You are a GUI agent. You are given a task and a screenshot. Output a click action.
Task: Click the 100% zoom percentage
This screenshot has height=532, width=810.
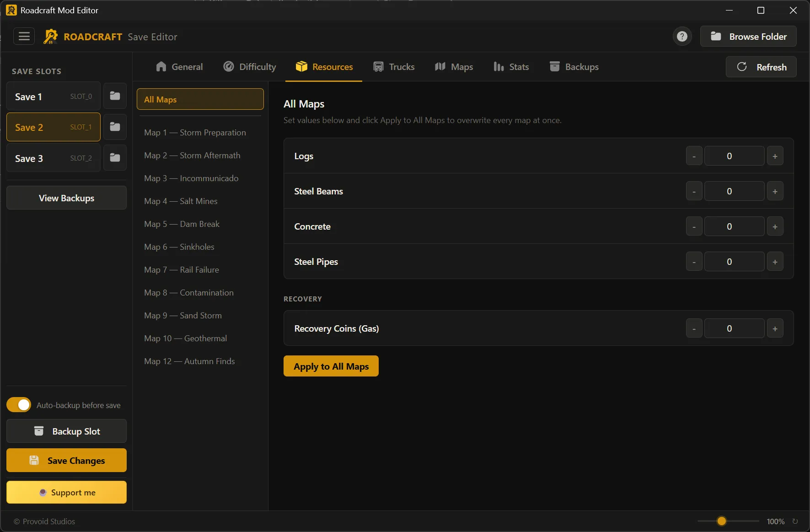[775, 521]
